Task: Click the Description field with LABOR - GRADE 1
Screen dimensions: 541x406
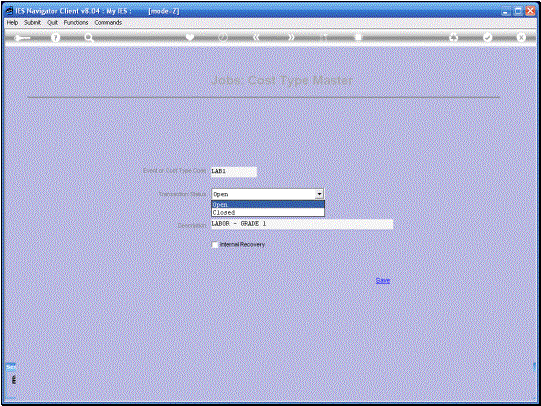Action: pos(302,224)
